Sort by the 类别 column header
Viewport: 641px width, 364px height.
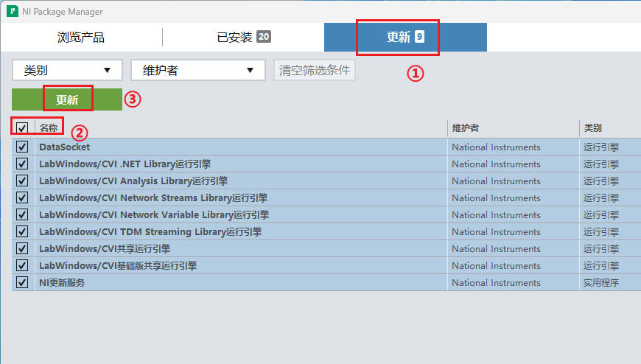pyautogui.click(x=593, y=128)
